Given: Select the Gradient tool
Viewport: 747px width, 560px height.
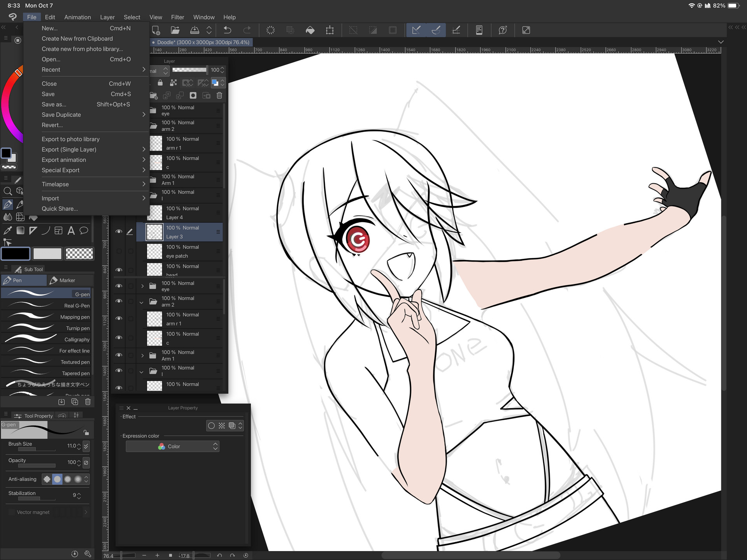Looking at the screenshot, I should 20,230.
